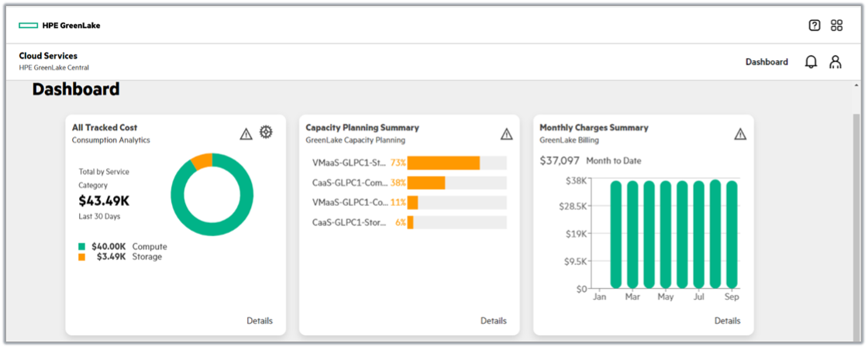Open Details link in All Tracked Cost card

point(260,321)
